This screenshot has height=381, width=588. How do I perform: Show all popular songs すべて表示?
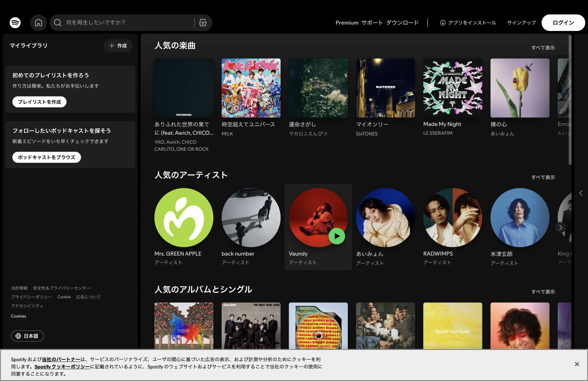coord(543,47)
